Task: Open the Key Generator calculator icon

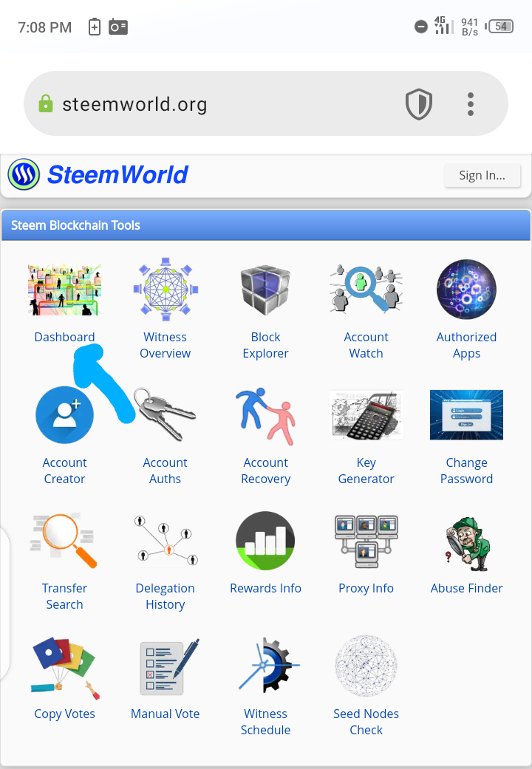Action: point(366,415)
